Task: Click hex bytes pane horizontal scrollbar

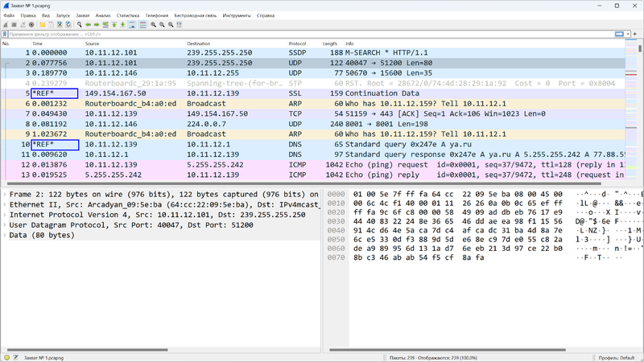Action: click(x=448, y=350)
